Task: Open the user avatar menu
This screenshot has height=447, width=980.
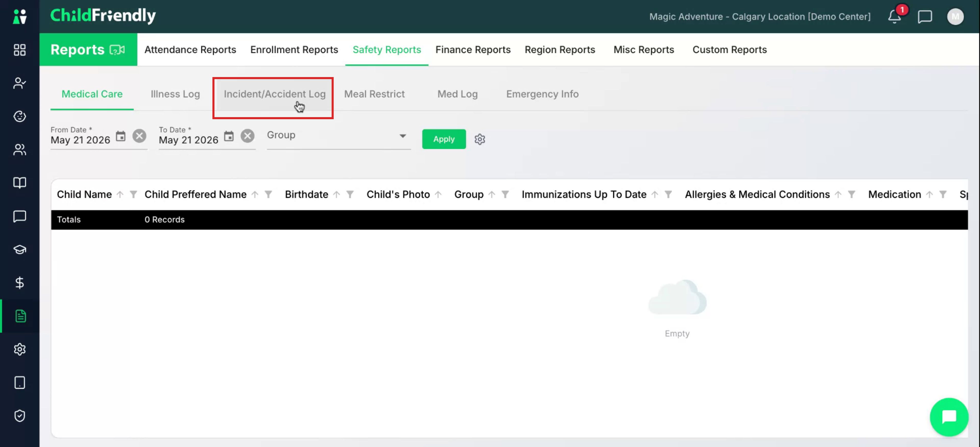Action: point(955,17)
